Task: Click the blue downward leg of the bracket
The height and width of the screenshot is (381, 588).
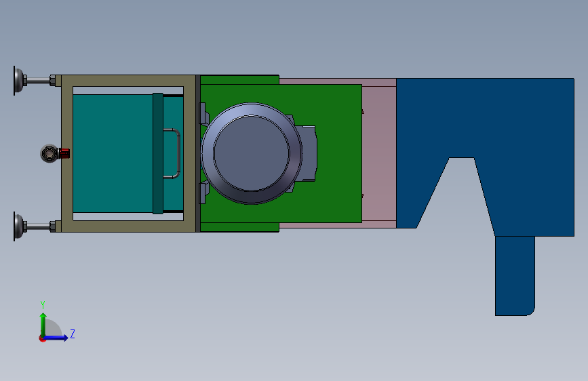Action: 515,276
